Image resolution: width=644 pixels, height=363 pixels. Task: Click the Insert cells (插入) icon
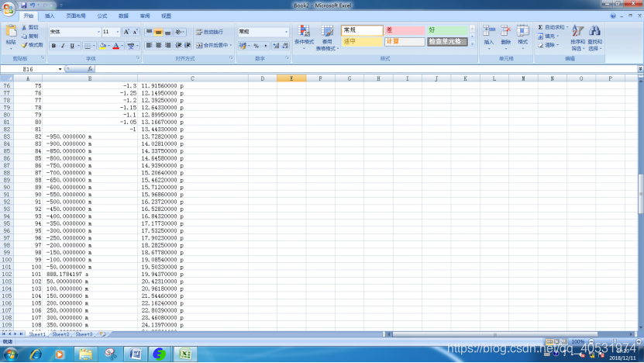(x=489, y=31)
